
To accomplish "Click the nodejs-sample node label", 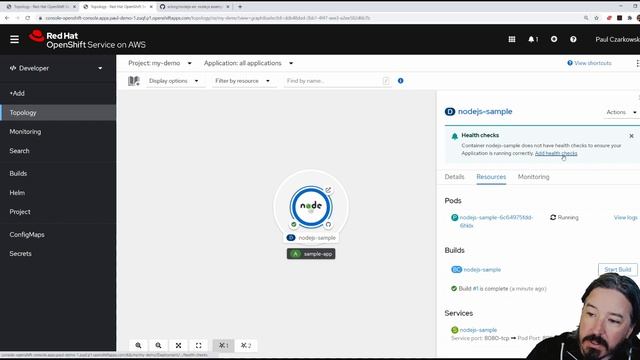I will (x=312, y=238).
